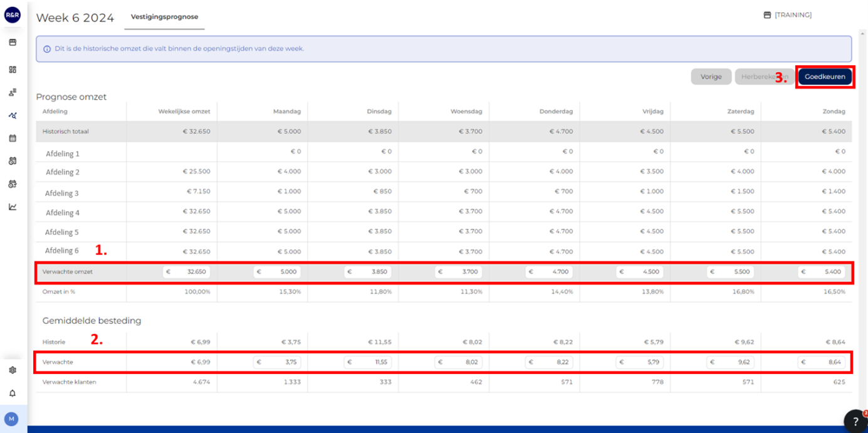Viewport: 868px width, 433px height.
Task: Edit the Verwachte omzet field for Maandag
Action: pos(277,272)
